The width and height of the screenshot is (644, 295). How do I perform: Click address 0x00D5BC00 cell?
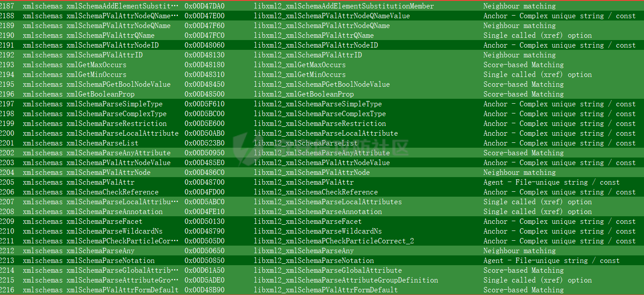(205, 114)
